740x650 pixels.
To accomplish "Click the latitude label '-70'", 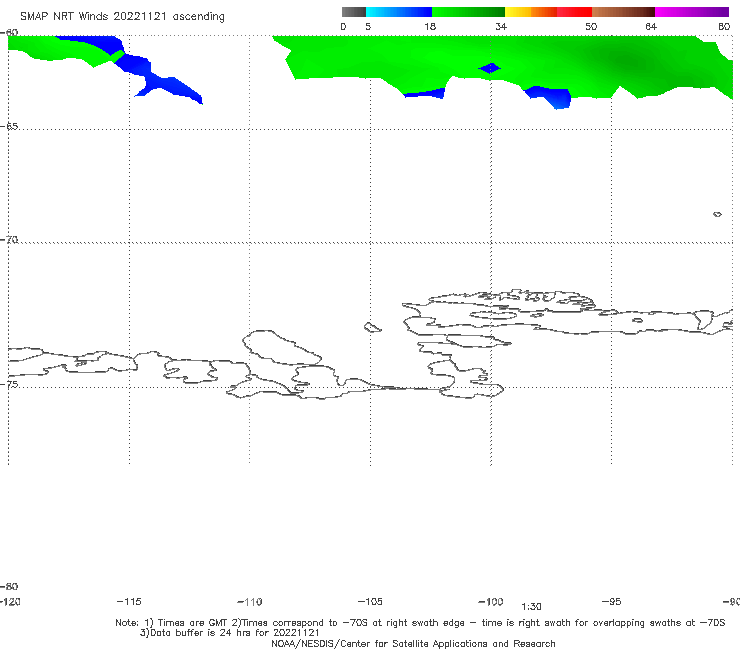I will click(9, 240).
